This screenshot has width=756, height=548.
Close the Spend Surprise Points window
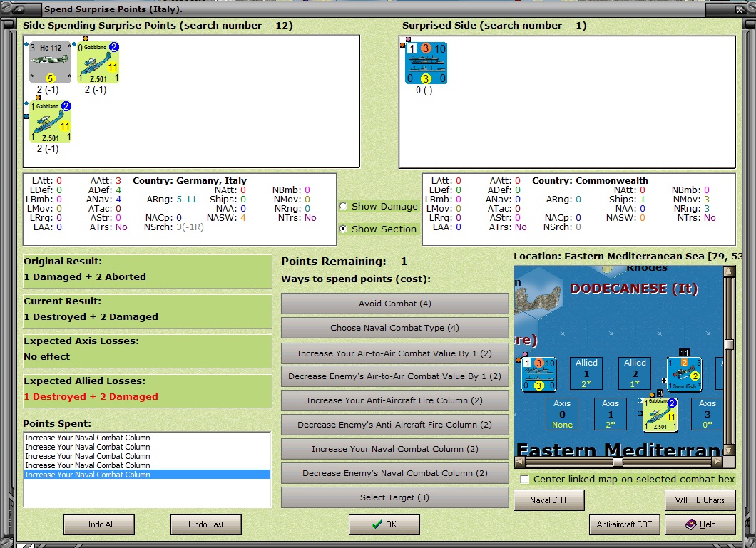(x=740, y=9)
